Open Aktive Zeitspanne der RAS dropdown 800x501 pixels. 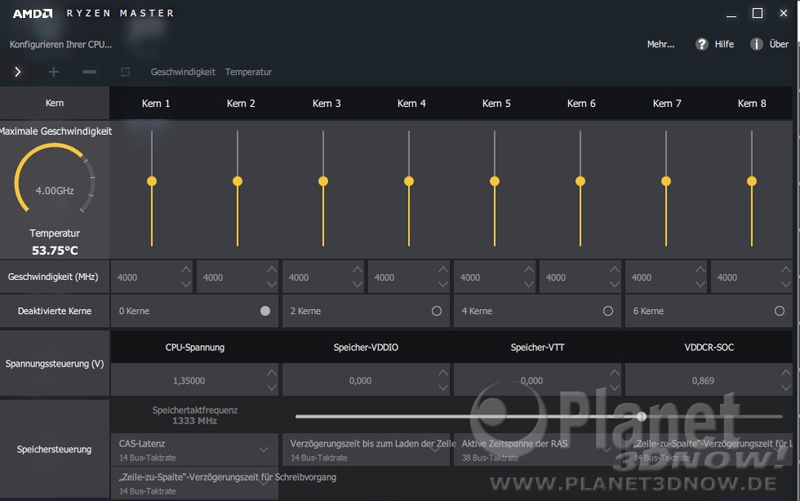(537, 449)
